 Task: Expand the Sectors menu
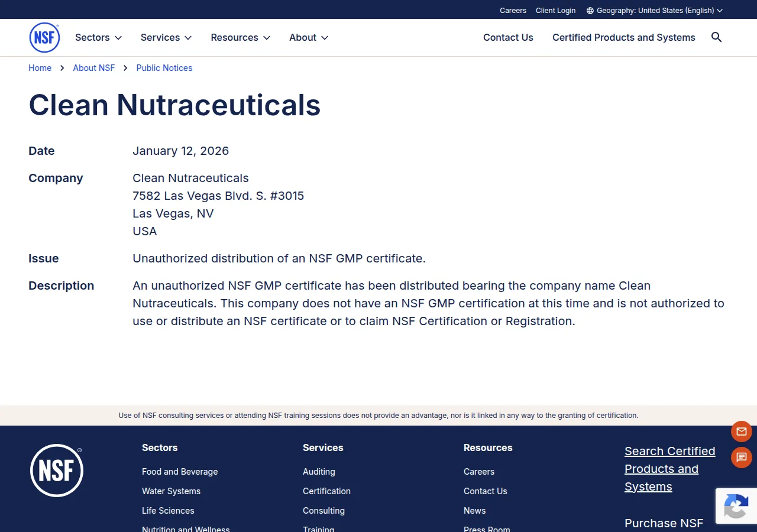point(98,37)
